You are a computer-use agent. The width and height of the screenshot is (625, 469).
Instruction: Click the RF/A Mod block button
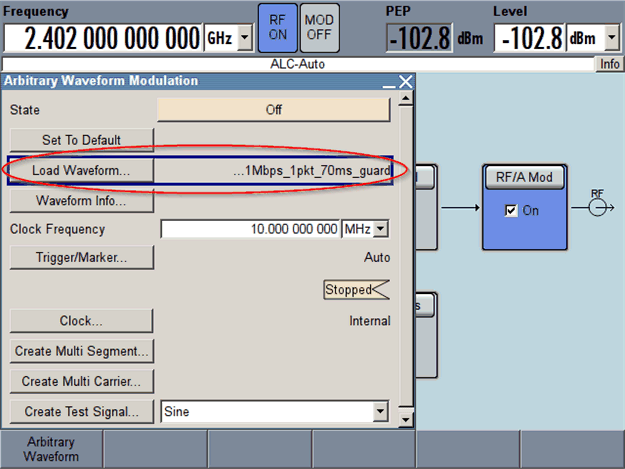tap(524, 177)
